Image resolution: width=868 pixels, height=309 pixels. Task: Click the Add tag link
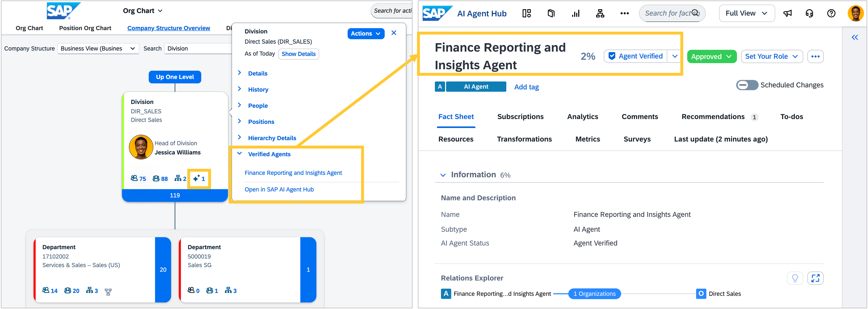(526, 87)
